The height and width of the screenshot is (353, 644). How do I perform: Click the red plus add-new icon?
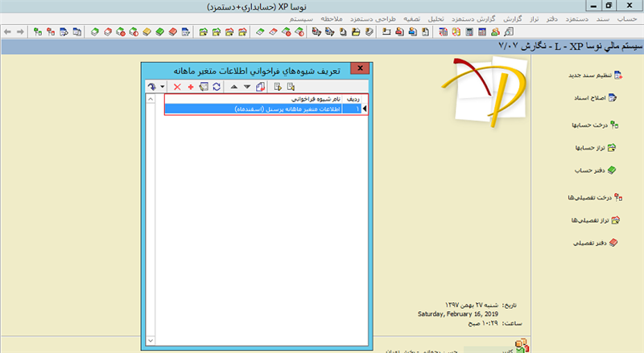click(190, 86)
